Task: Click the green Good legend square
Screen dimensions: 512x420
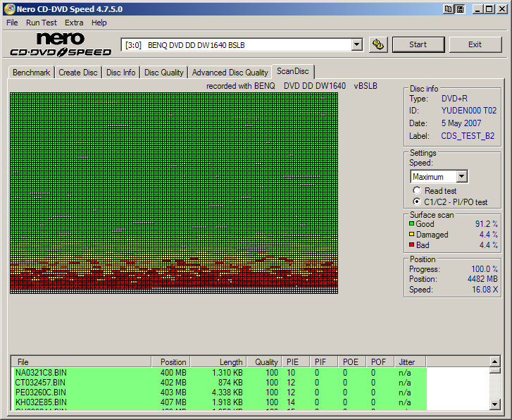Action: point(411,224)
